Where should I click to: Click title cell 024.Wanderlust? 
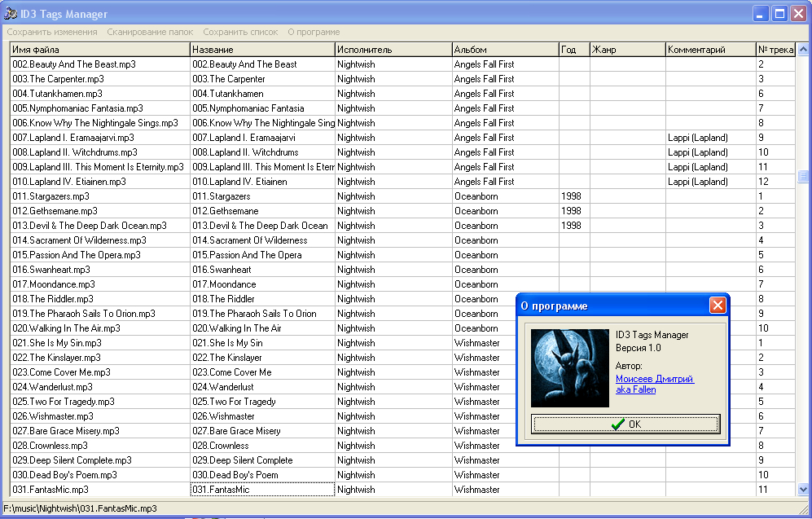click(262, 387)
